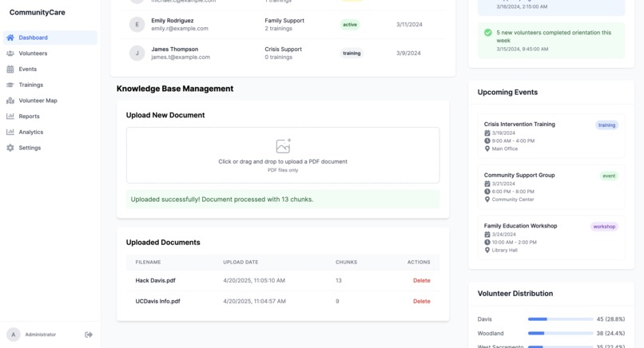Click the Davis distribution progress bar
The image size is (644, 348).
560,318
